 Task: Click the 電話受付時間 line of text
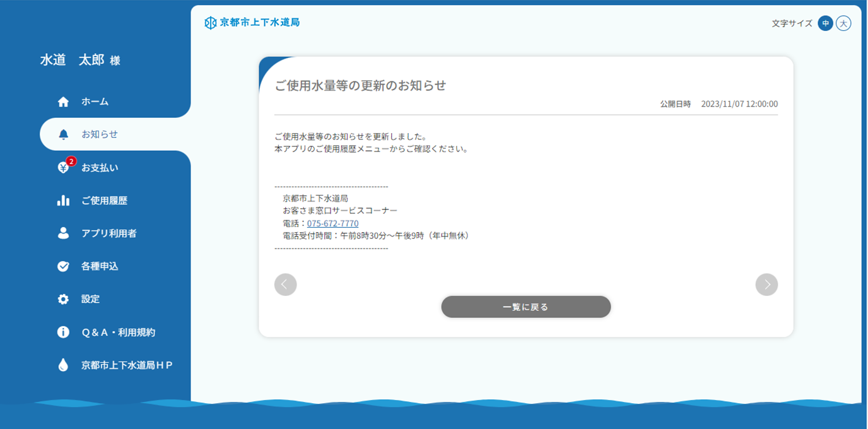[x=376, y=236]
